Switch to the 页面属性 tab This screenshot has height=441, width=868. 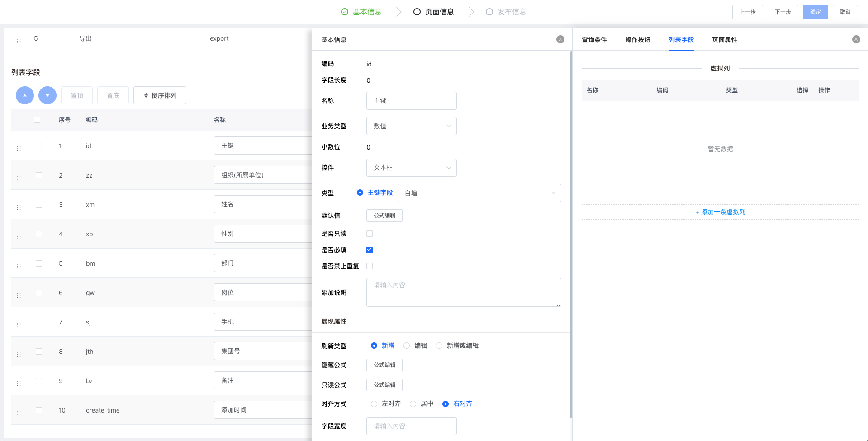click(725, 40)
